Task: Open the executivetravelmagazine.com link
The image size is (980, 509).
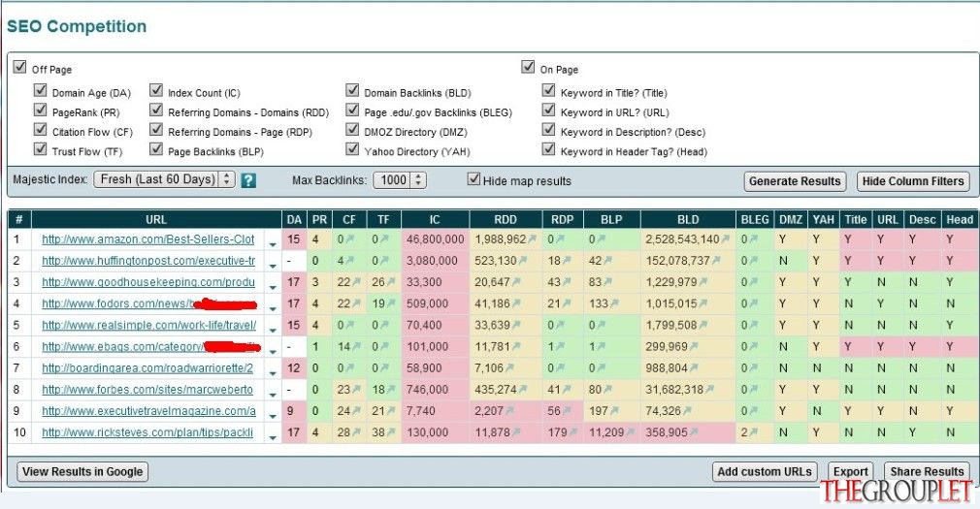Action: tap(148, 411)
